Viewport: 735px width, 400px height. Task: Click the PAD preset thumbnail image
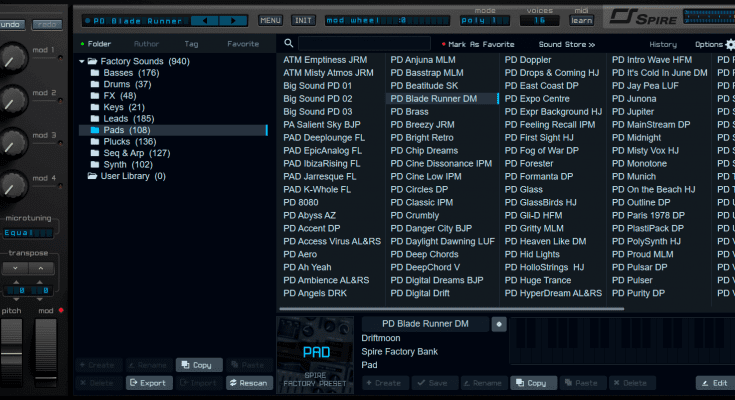click(x=314, y=355)
